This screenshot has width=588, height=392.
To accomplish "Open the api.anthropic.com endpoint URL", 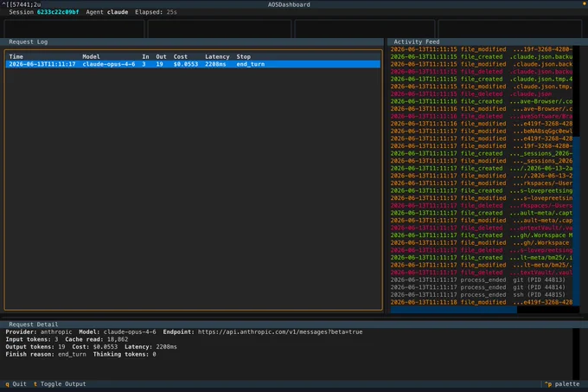I will (280, 332).
